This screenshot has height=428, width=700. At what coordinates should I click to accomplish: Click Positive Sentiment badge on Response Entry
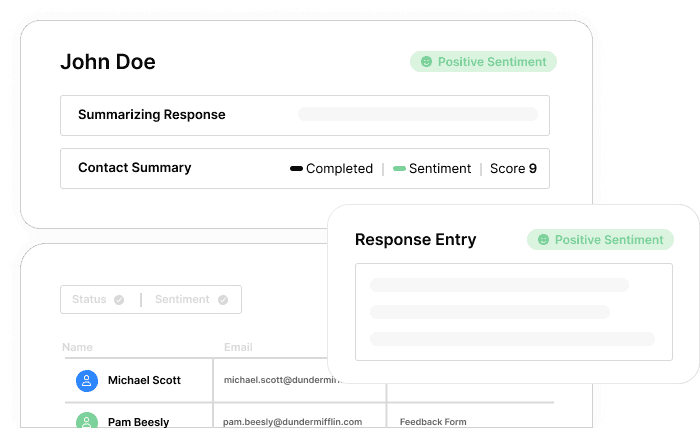pyautogui.click(x=600, y=240)
